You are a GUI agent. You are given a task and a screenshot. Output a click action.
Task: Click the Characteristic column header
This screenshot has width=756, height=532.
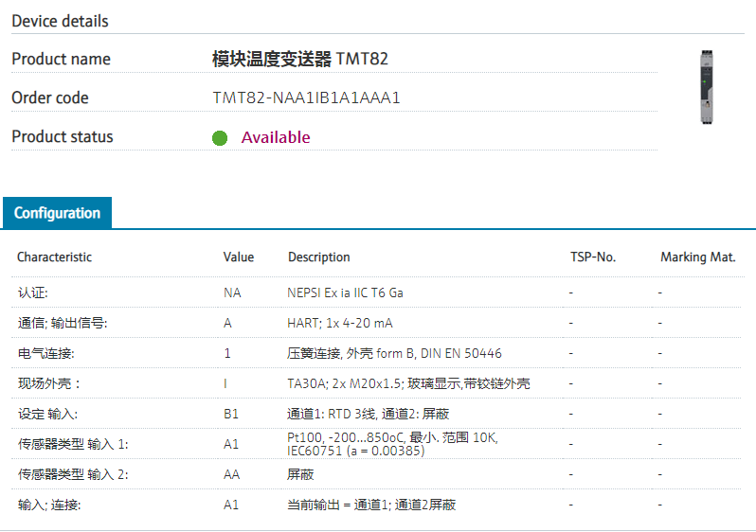click(x=54, y=257)
